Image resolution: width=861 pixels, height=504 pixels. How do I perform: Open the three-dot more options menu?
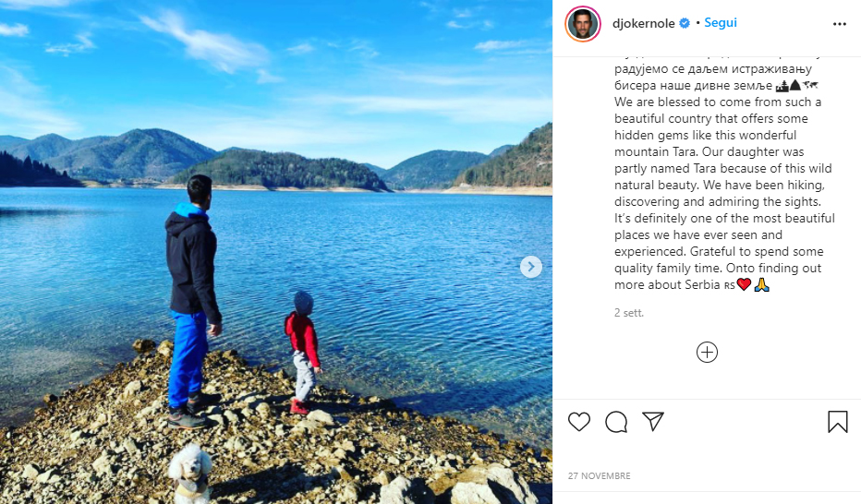pos(840,24)
